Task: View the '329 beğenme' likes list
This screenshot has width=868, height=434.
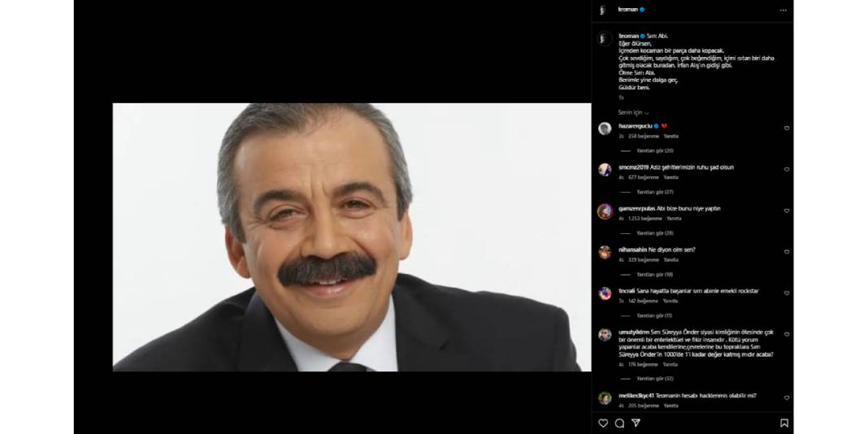Action: 643,259
